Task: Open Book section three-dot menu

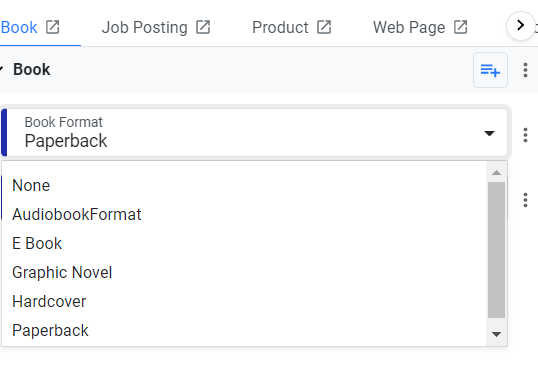Action: click(525, 70)
